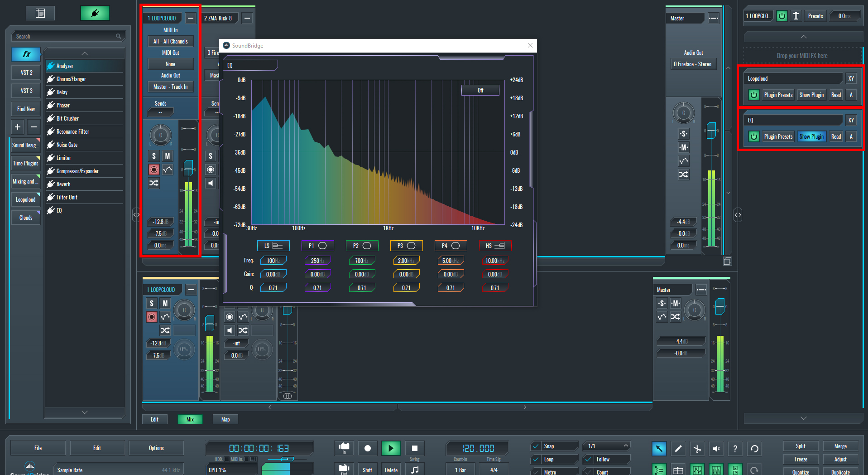Click the Swing music note icon

pyautogui.click(x=415, y=470)
